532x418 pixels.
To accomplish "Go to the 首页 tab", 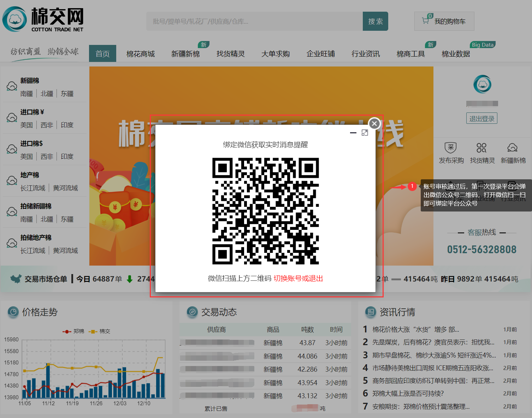I will pos(102,54).
